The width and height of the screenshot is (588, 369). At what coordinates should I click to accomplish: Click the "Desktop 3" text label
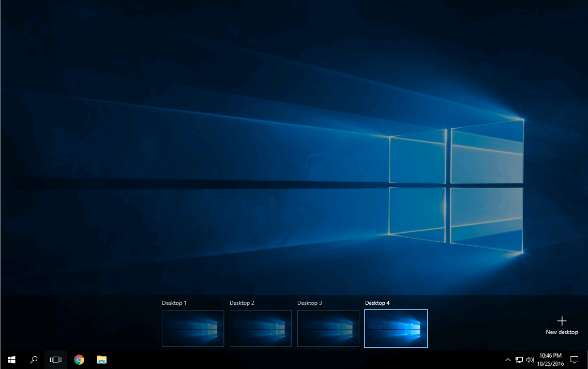pyautogui.click(x=310, y=303)
